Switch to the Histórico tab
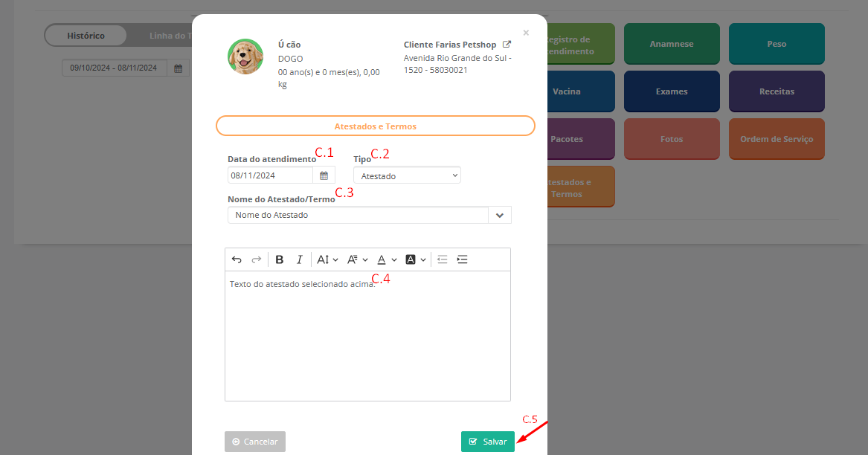This screenshot has width=868, height=455. coord(86,36)
